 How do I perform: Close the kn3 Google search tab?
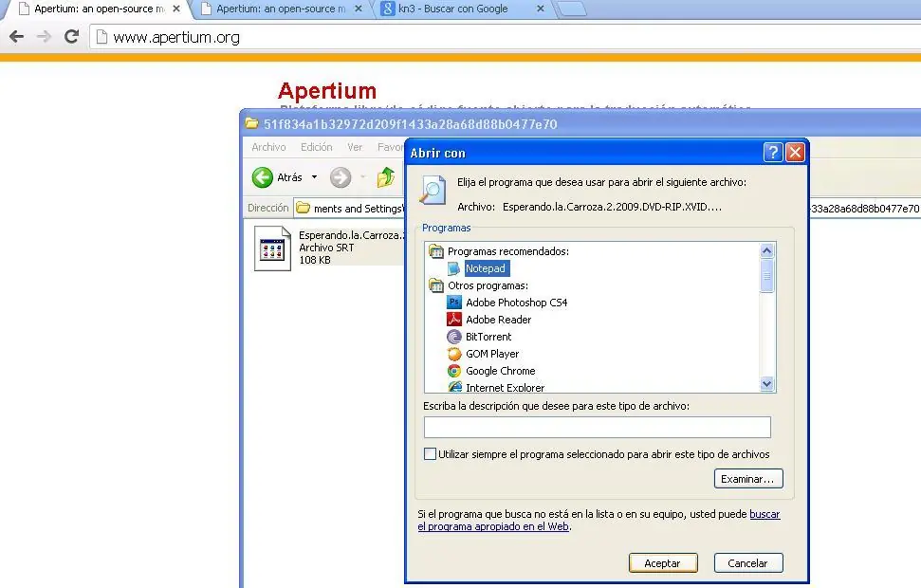tap(541, 9)
